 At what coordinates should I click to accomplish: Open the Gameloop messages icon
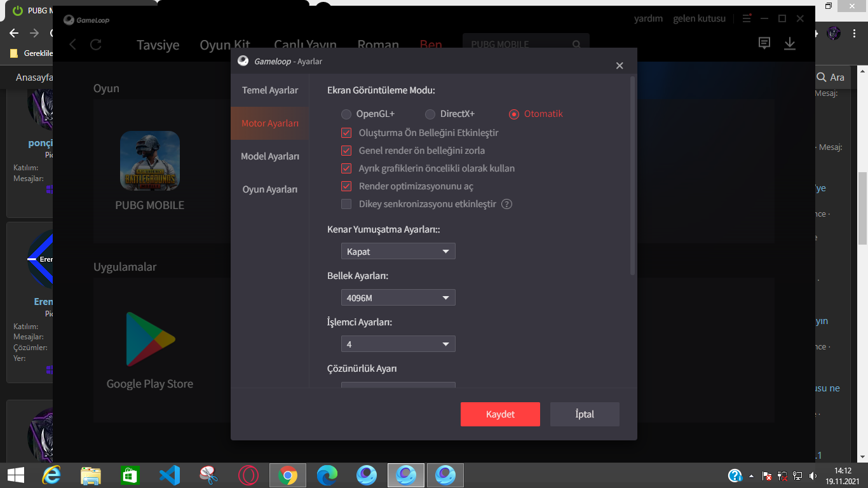point(764,43)
